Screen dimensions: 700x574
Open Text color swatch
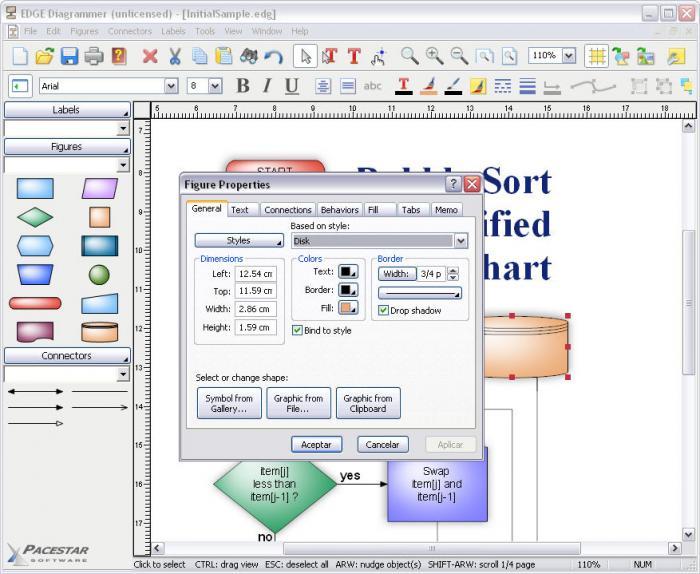348,271
